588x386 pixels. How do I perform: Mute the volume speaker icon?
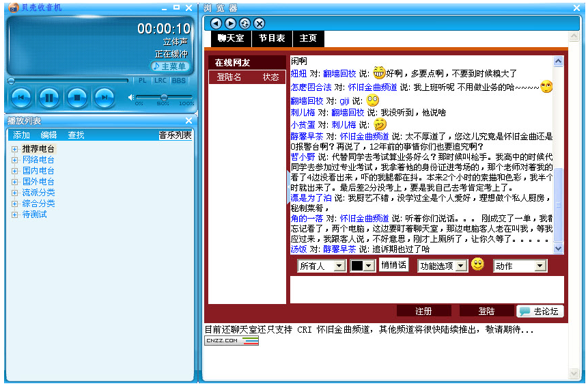[130, 97]
